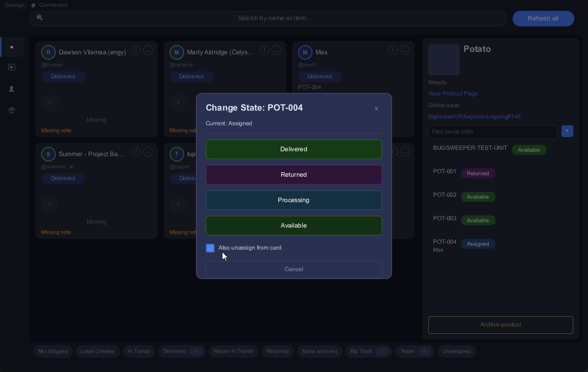Viewport: 588px width, 372px height.
Task: Click info icon on Max card
Action: click(x=393, y=50)
